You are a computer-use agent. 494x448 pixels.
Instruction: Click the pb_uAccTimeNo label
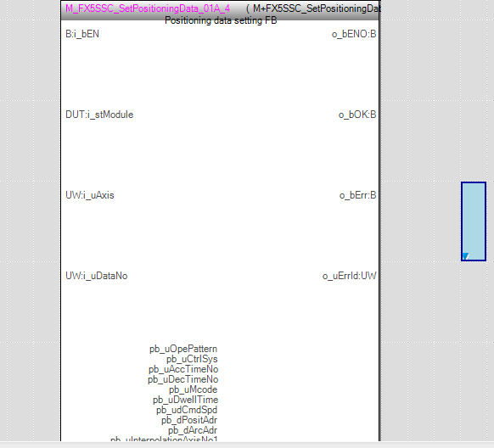coord(183,369)
